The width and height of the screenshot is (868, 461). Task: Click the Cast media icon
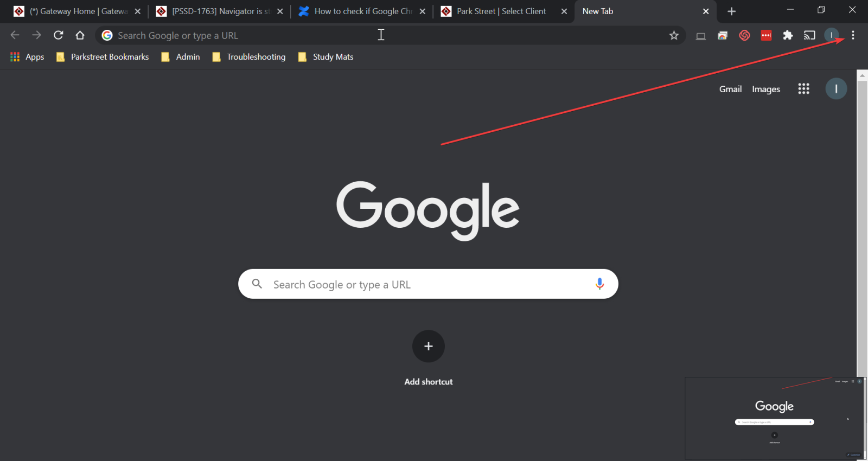click(x=809, y=35)
